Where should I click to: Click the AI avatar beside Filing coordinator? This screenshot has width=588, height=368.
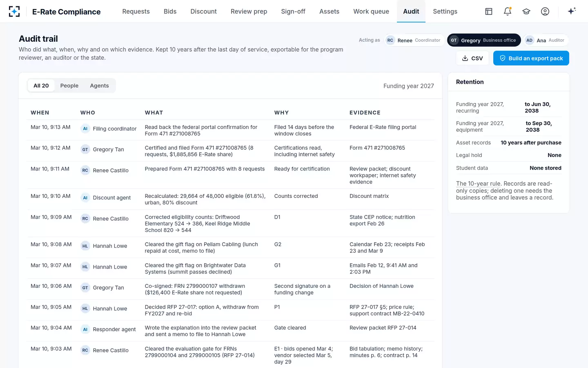click(85, 128)
